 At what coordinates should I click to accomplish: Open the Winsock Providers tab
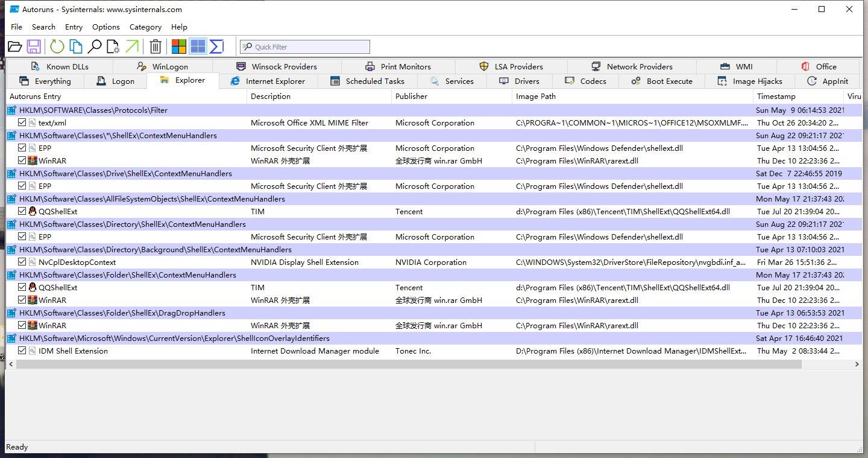click(x=277, y=66)
